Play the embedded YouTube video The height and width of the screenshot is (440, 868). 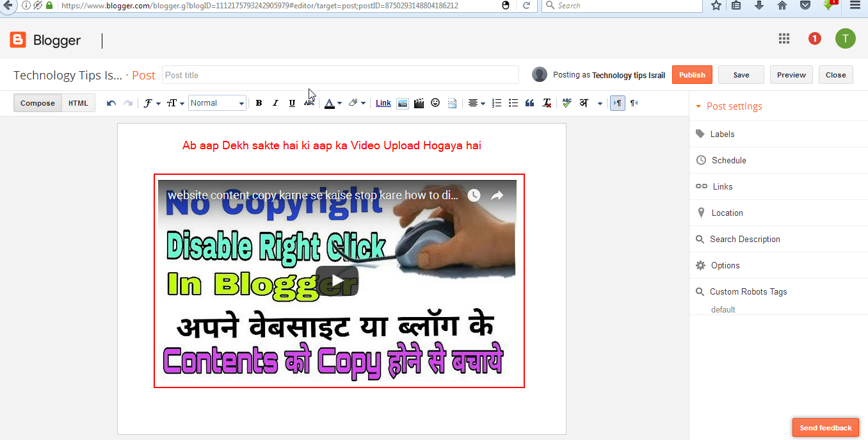pos(337,281)
